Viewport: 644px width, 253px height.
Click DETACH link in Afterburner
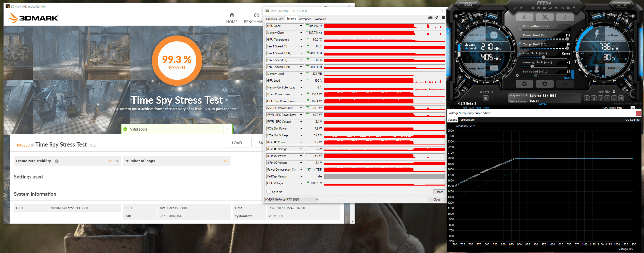click(544, 104)
